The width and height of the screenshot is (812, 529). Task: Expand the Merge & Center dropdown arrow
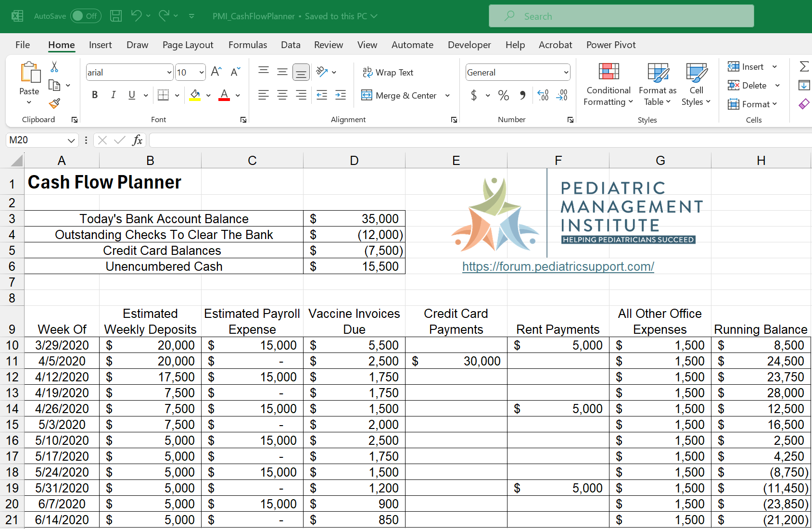click(x=447, y=95)
